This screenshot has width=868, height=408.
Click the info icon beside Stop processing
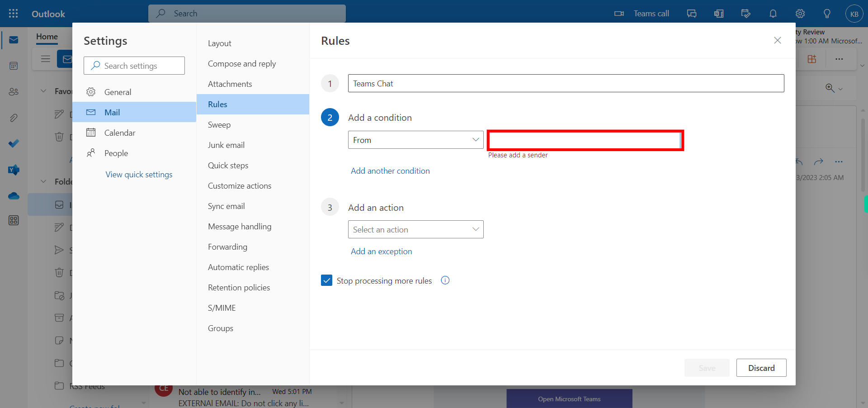click(445, 280)
